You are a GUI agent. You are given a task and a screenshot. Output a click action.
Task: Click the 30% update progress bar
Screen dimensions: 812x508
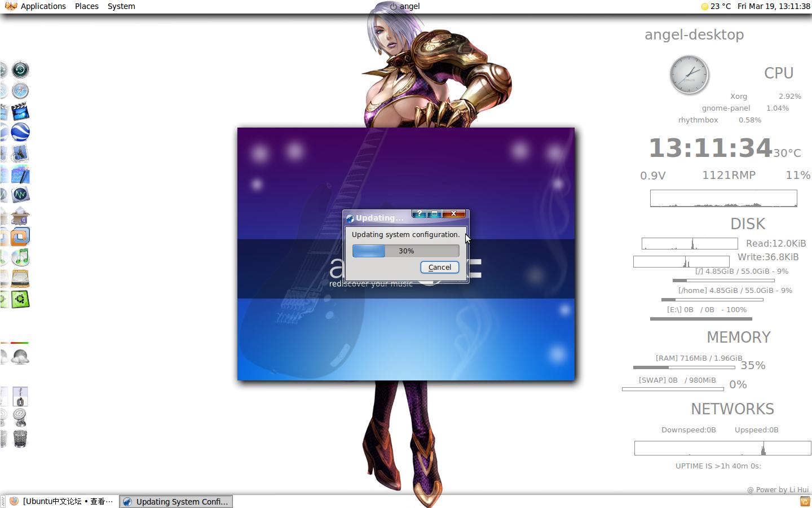pos(406,251)
